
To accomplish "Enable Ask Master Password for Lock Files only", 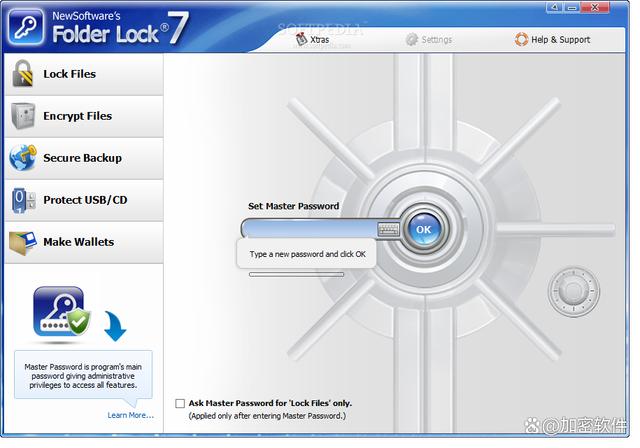I will click(180, 404).
